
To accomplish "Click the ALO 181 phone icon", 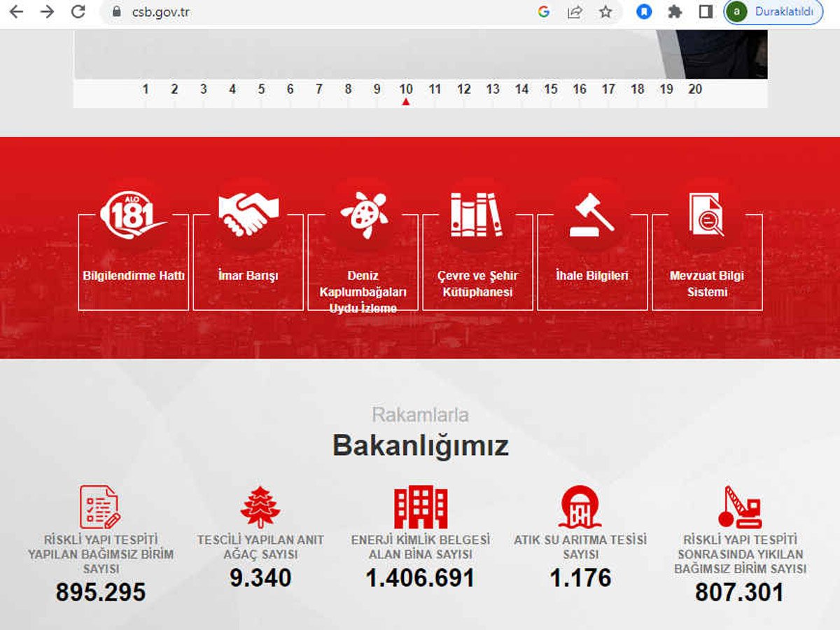I will click(x=133, y=214).
